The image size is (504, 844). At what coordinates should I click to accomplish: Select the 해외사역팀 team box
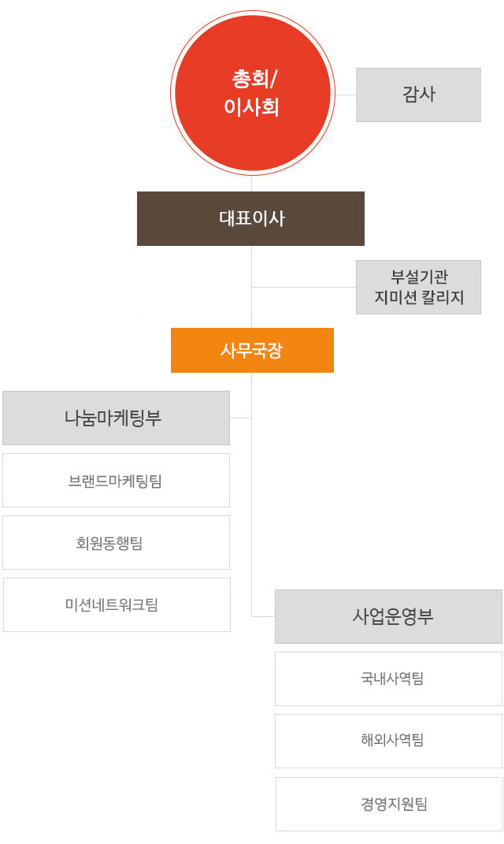[x=388, y=741]
